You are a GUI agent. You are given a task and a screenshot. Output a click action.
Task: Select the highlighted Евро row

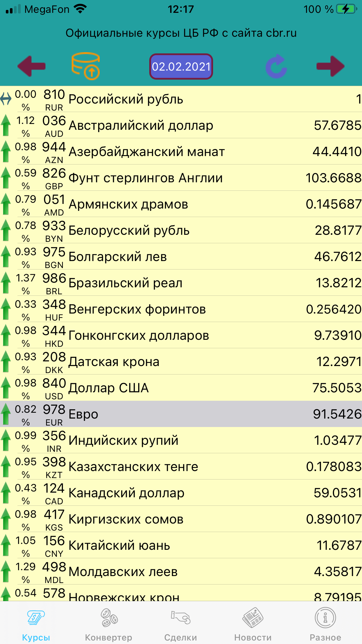pyautogui.click(x=181, y=414)
